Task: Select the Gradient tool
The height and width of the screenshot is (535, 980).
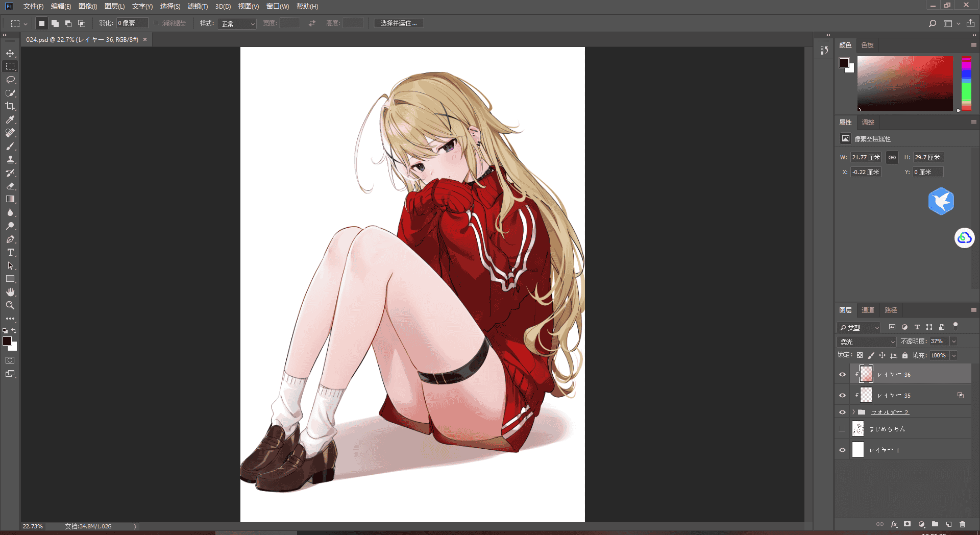Action: click(10, 199)
